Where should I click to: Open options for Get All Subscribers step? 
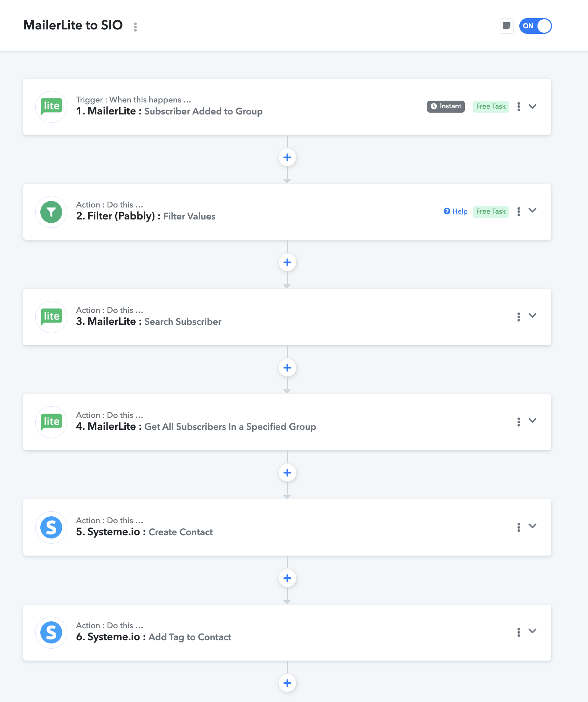click(x=519, y=422)
